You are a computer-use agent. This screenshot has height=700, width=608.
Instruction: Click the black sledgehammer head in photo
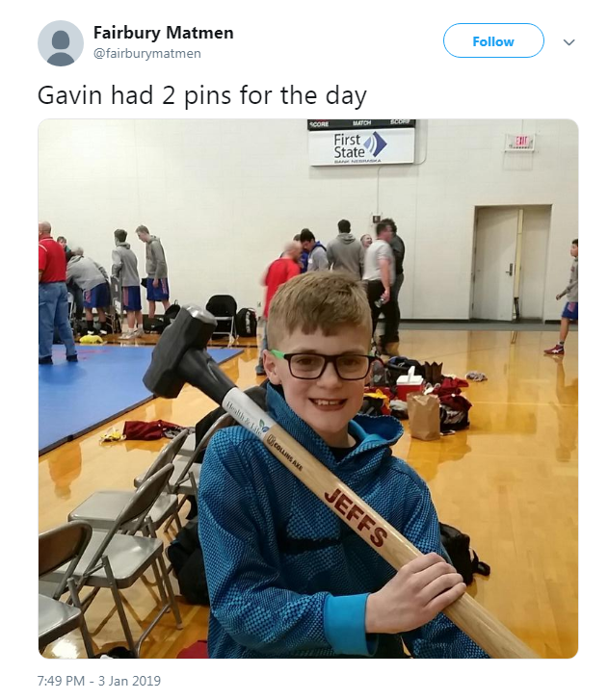point(182,351)
